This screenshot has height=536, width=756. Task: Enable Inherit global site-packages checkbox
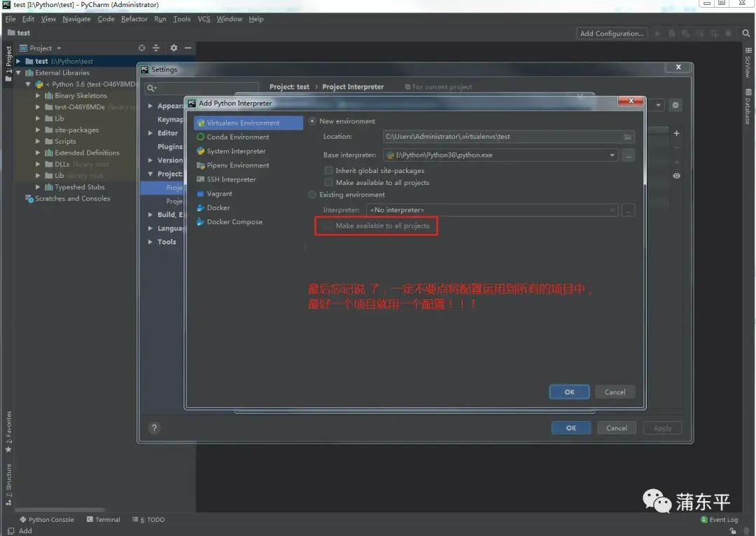point(329,170)
